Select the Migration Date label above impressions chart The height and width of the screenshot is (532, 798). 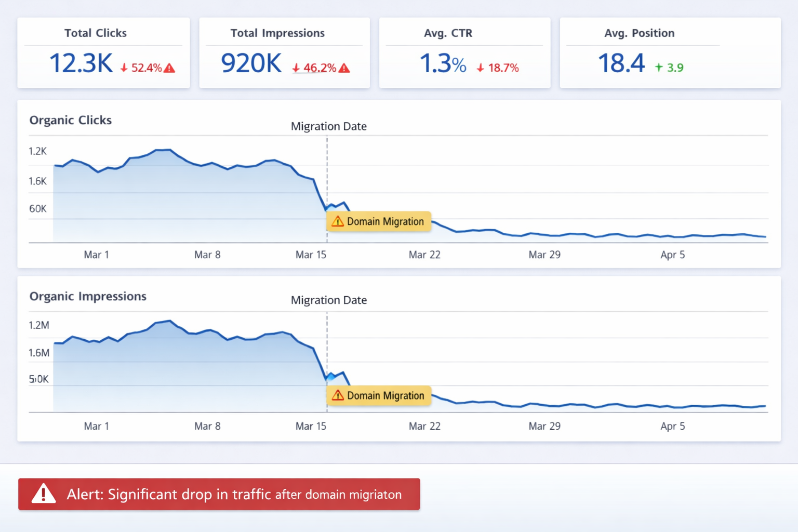pyautogui.click(x=328, y=300)
